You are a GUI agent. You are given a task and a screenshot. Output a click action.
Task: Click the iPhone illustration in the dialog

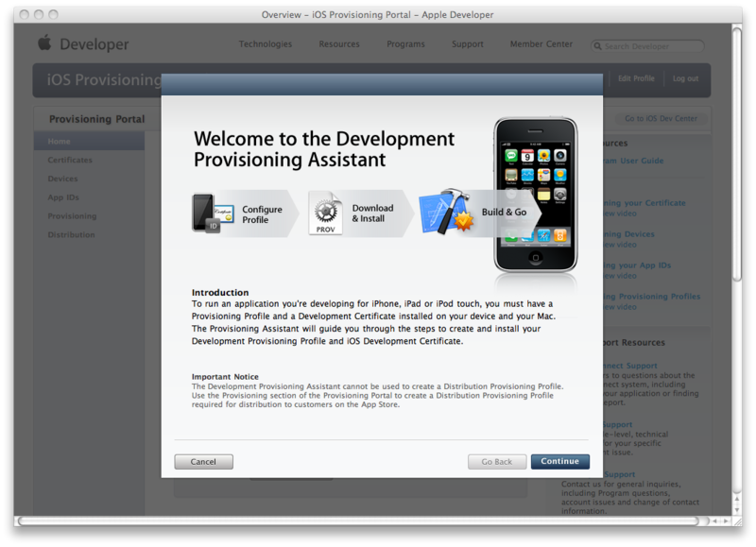point(535,196)
